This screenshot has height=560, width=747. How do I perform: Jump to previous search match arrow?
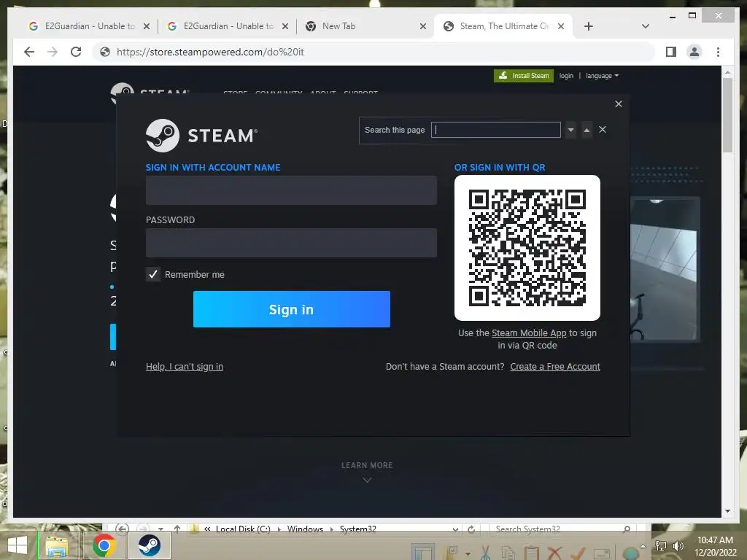coord(587,130)
